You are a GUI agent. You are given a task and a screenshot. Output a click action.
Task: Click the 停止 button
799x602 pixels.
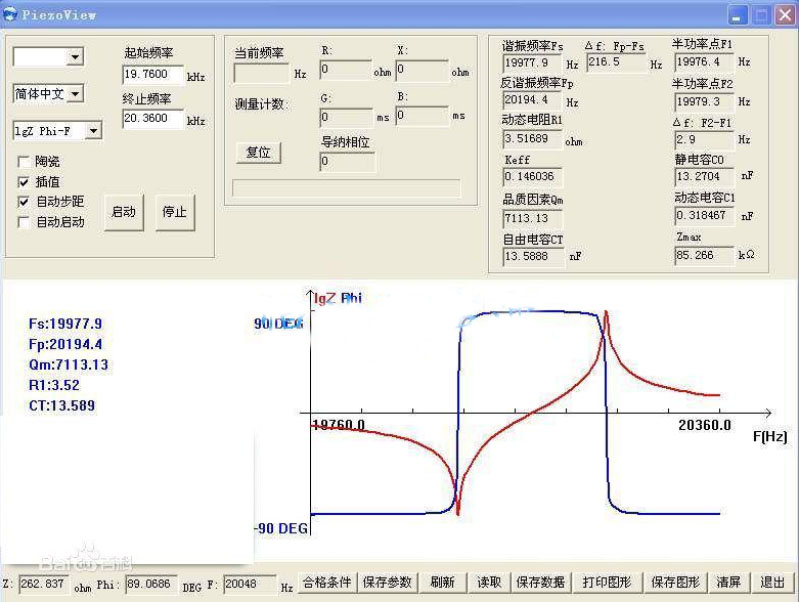pos(174,212)
